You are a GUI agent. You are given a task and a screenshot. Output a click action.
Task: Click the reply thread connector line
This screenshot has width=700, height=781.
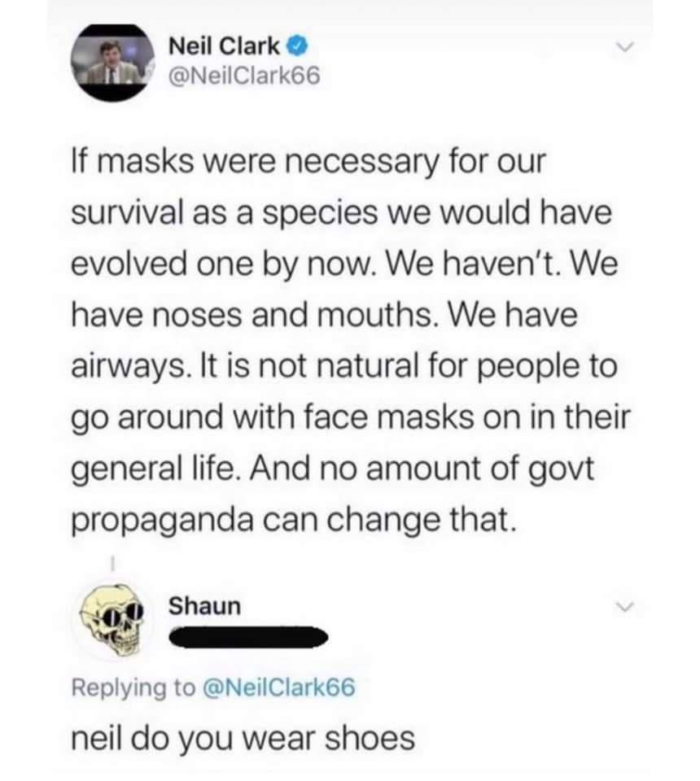[111, 564]
